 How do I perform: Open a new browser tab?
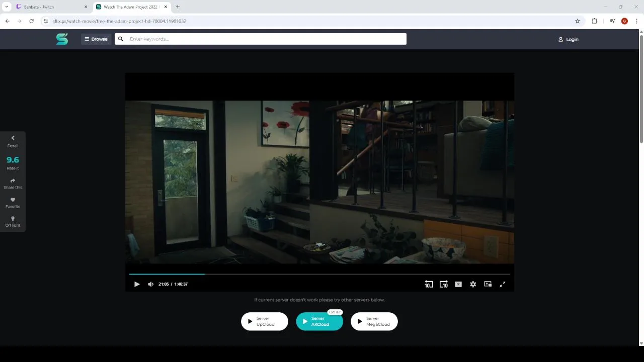[x=178, y=7]
